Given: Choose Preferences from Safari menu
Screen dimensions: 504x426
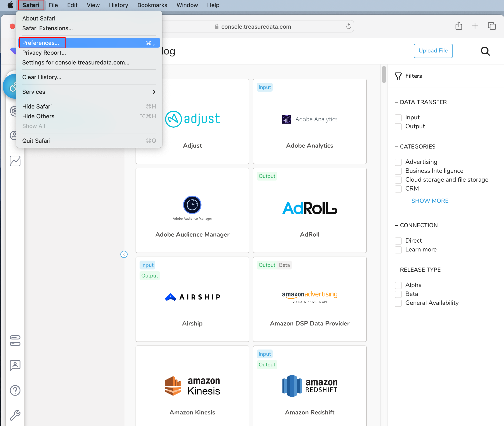Looking at the screenshot, I should point(40,43).
